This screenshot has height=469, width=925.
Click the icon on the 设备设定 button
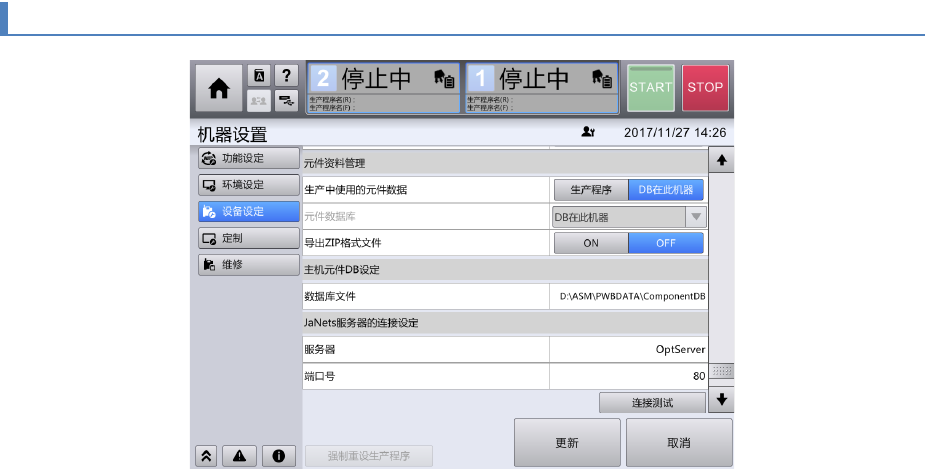click(x=209, y=211)
